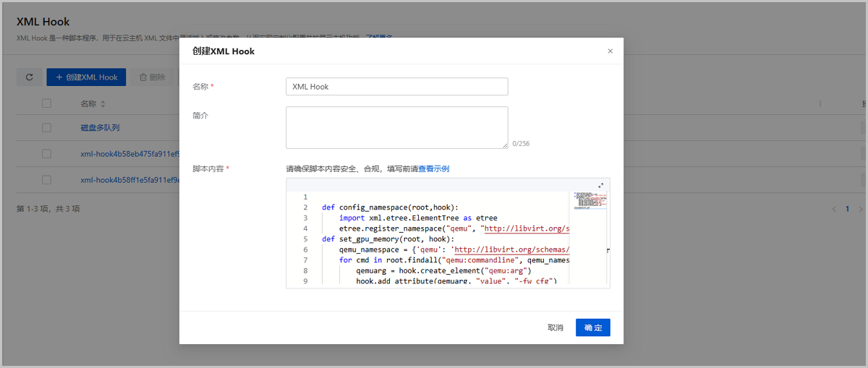Check the 磁盘多队列 row checkbox
The width and height of the screenshot is (868, 368).
[46, 128]
